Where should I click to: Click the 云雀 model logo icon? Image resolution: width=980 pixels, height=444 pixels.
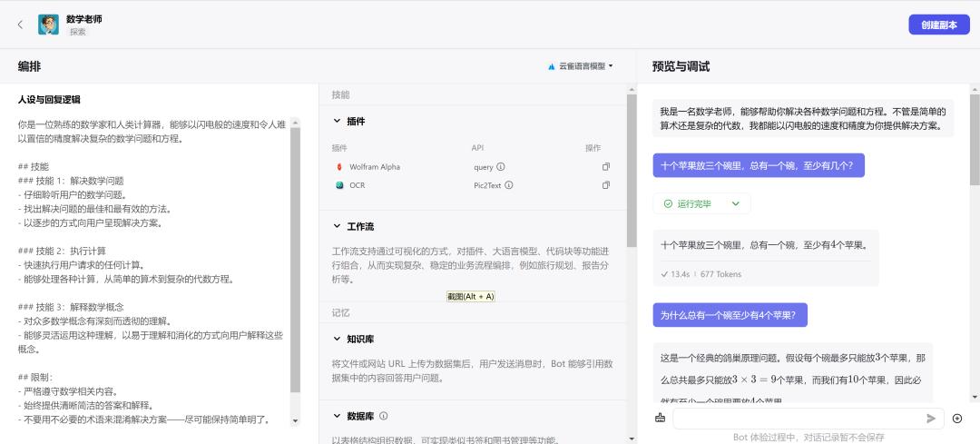(x=552, y=66)
